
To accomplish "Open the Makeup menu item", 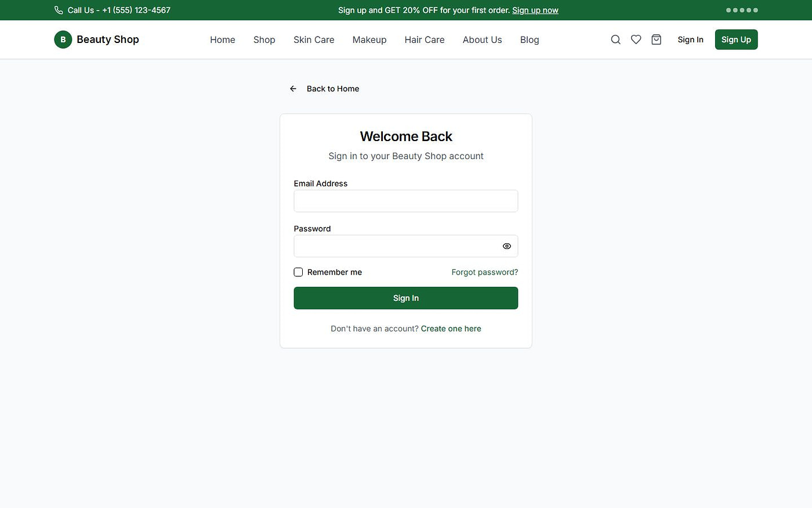I will pyautogui.click(x=369, y=39).
